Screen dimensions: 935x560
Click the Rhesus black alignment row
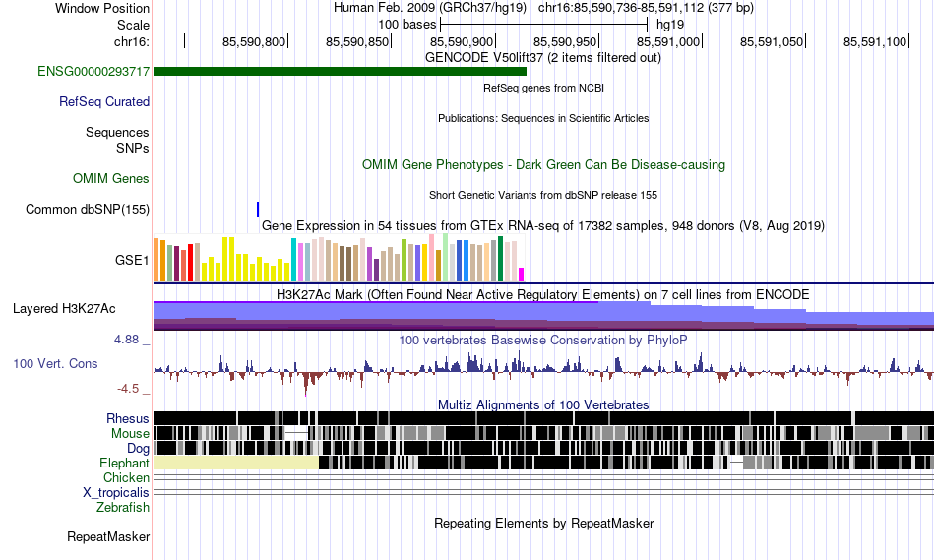543,418
